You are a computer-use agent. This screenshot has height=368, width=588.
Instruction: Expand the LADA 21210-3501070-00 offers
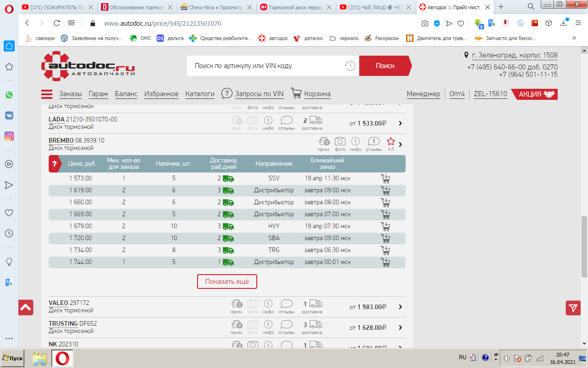(400, 123)
